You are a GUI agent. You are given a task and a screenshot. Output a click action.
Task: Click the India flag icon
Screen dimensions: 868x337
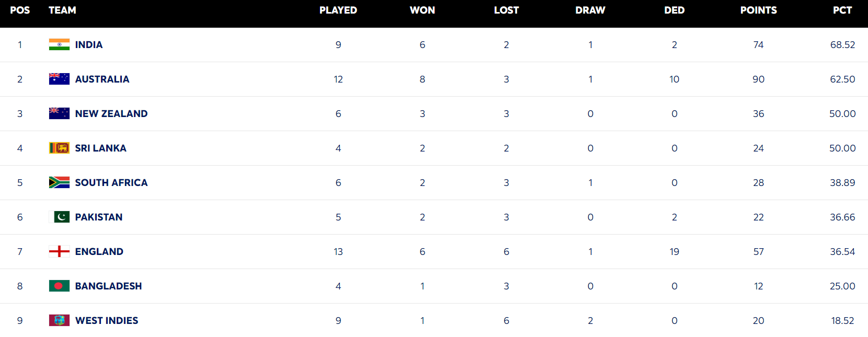pos(59,44)
